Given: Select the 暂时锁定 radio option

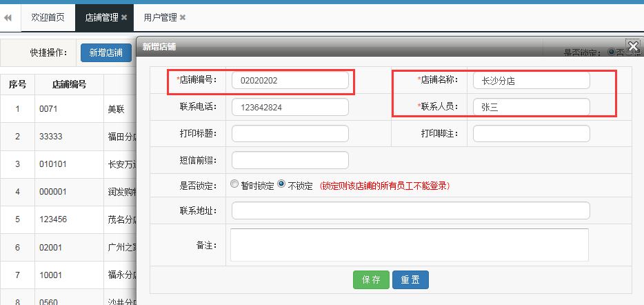Looking at the screenshot, I should [234, 184].
